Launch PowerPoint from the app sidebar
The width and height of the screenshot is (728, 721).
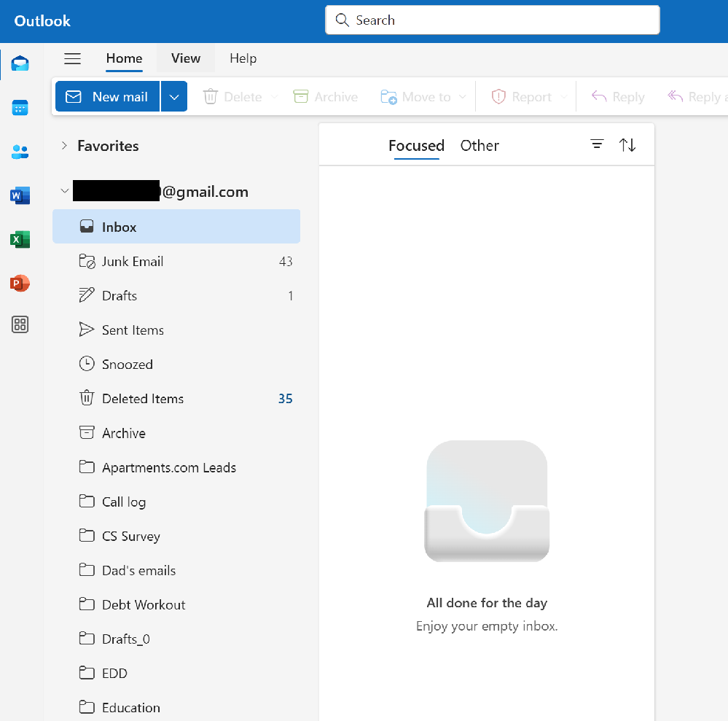coord(20,283)
